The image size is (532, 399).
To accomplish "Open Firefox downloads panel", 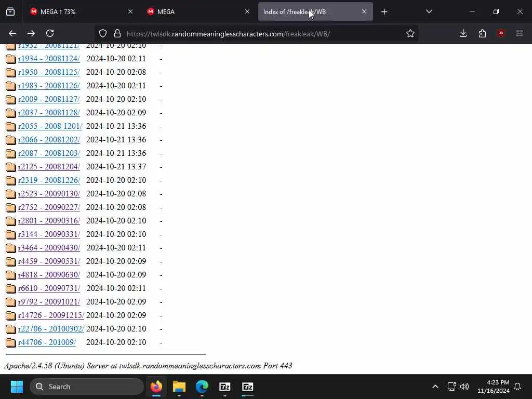I will pyautogui.click(x=463, y=34).
